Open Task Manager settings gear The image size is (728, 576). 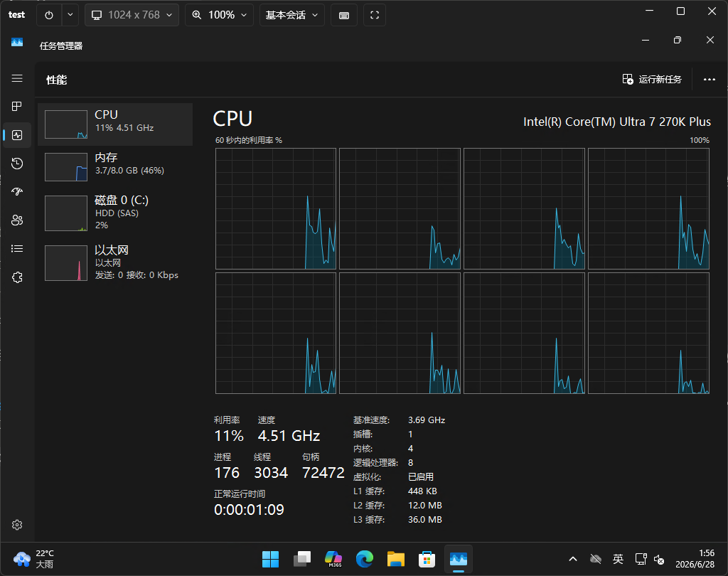tap(17, 525)
